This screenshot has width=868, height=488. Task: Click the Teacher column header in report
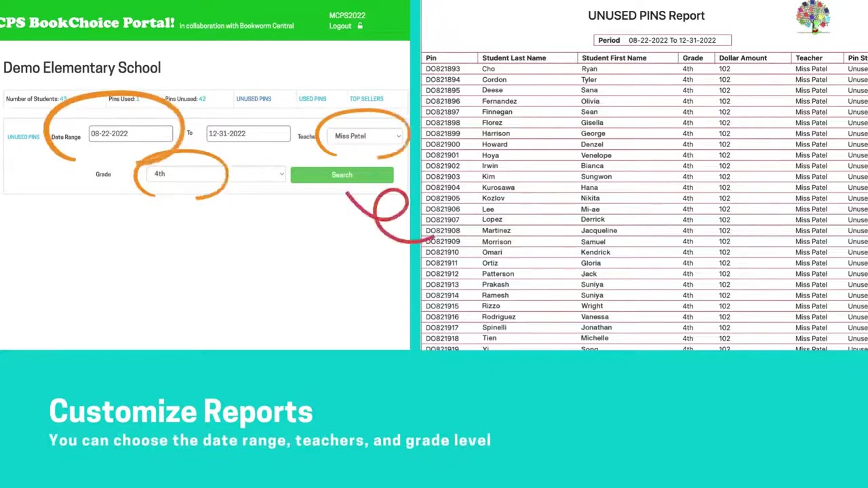(809, 58)
